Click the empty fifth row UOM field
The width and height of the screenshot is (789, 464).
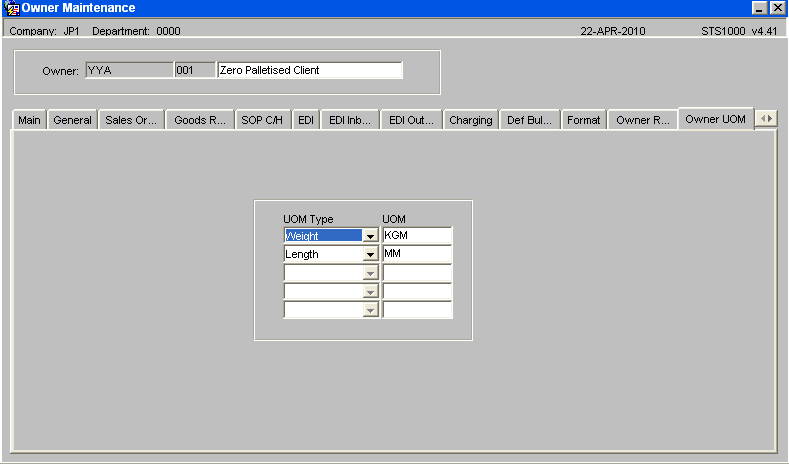click(x=417, y=310)
